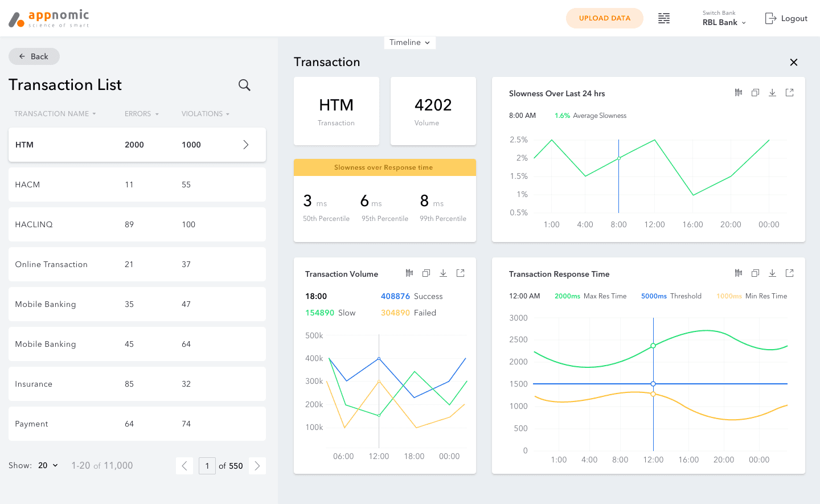The image size is (820, 504).
Task: Click max response marker point at 12:00
Action: (x=653, y=346)
